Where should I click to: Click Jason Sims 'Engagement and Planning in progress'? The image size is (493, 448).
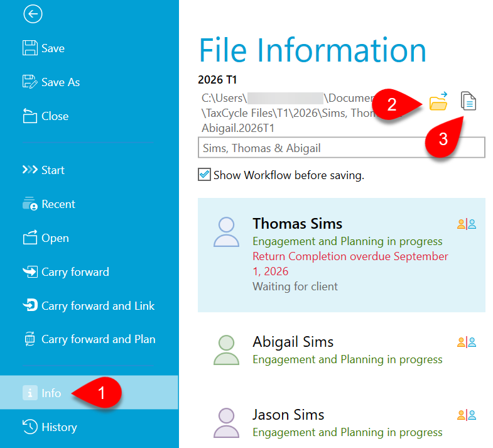click(x=347, y=432)
